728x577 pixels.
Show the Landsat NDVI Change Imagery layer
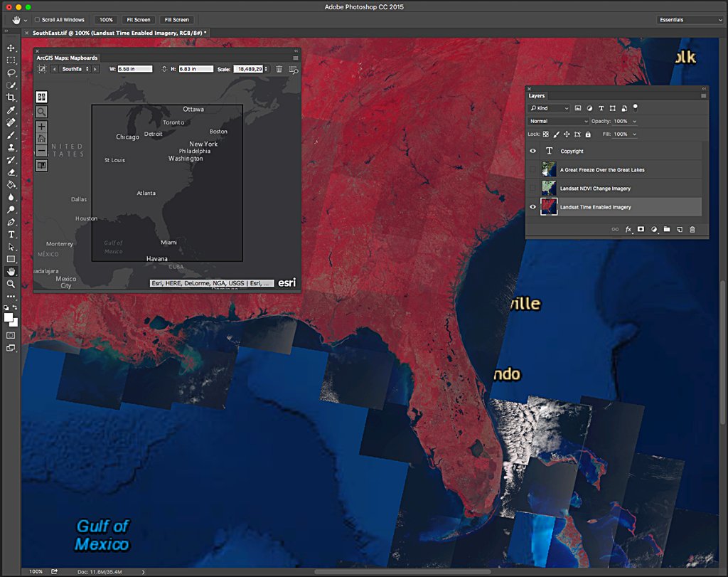(x=533, y=188)
